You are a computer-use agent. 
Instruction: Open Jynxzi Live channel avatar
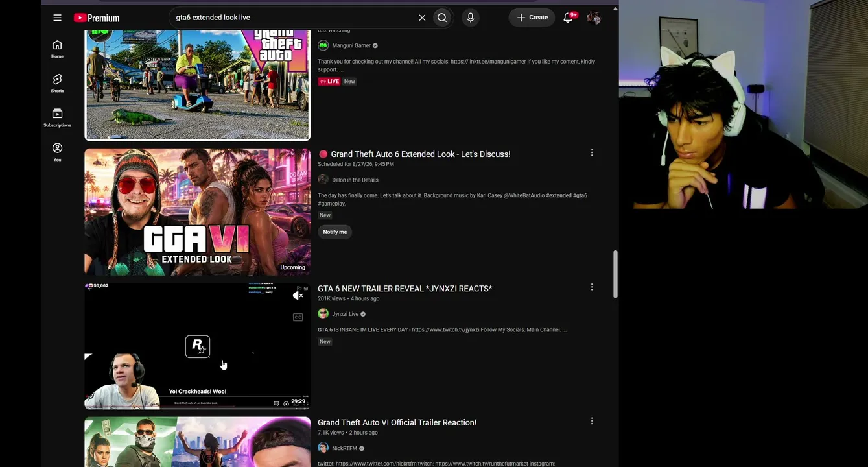tap(323, 314)
